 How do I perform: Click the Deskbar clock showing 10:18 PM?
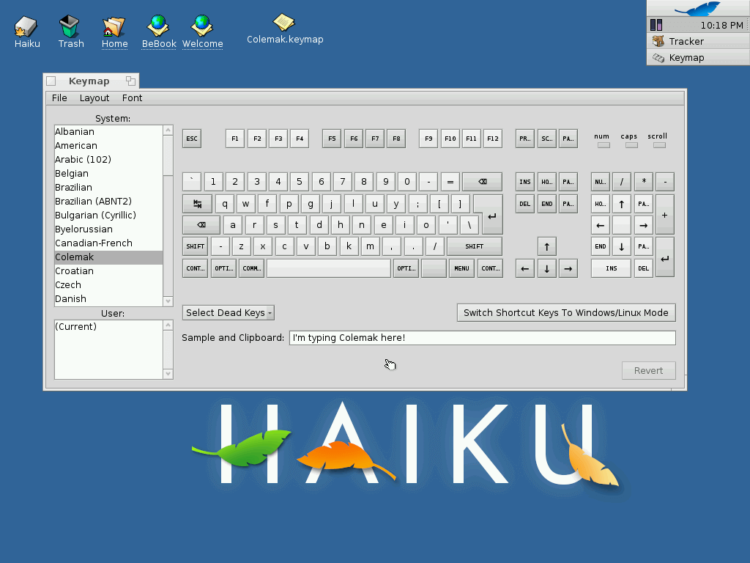(722, 25)
